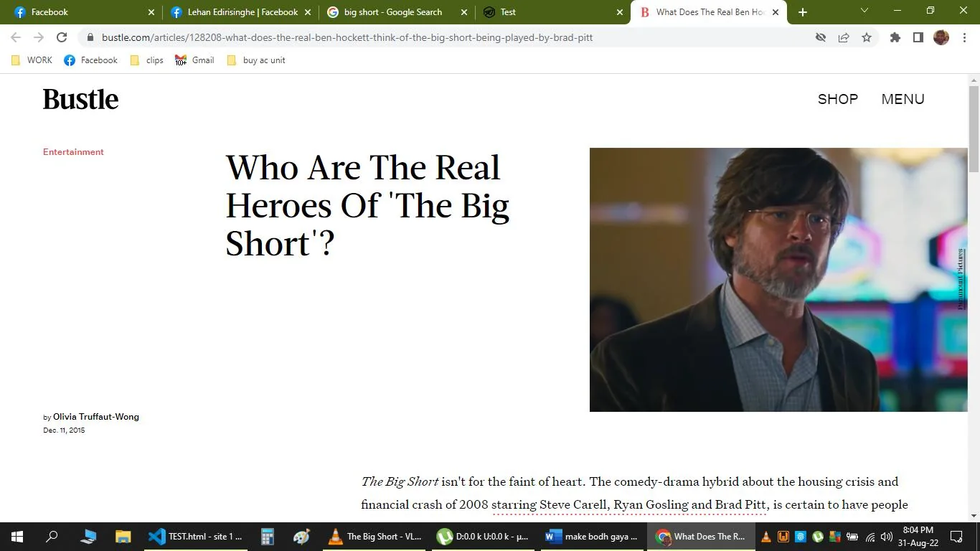The height and width of the screenshot is (551, 980).
Task: Open the Paint taskbar app
Action: (302, 537)
